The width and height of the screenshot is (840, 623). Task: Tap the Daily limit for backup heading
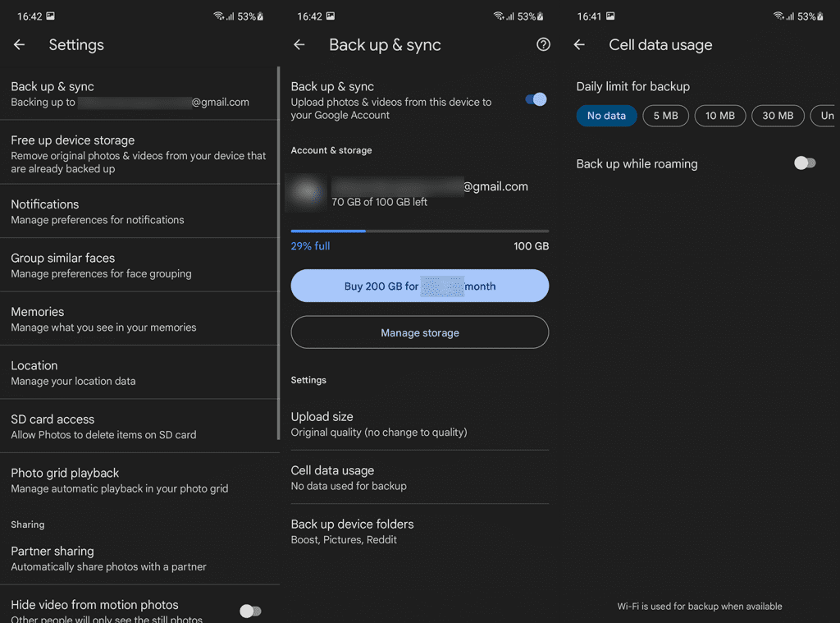(x=632, y=86)
